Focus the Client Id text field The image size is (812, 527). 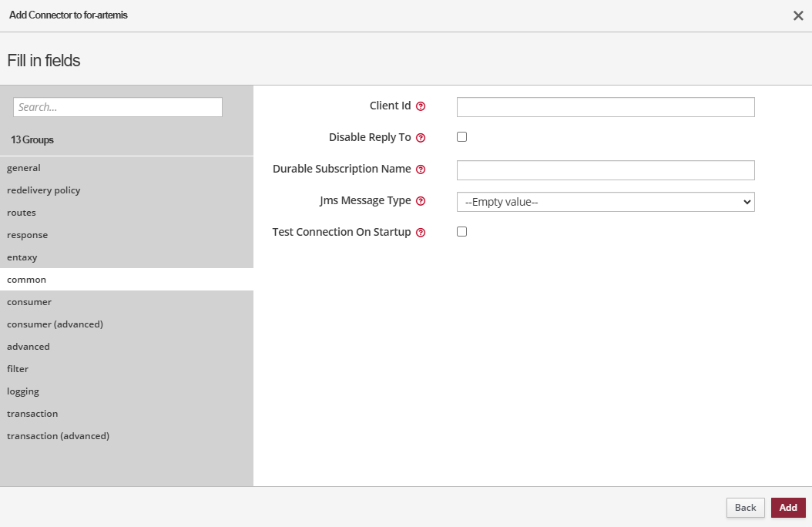point(606,107)
